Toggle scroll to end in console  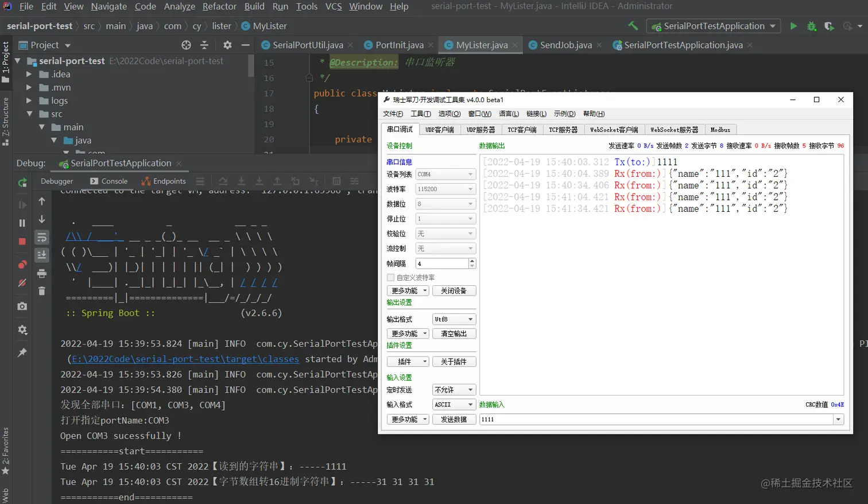click(x=42, y=255)
